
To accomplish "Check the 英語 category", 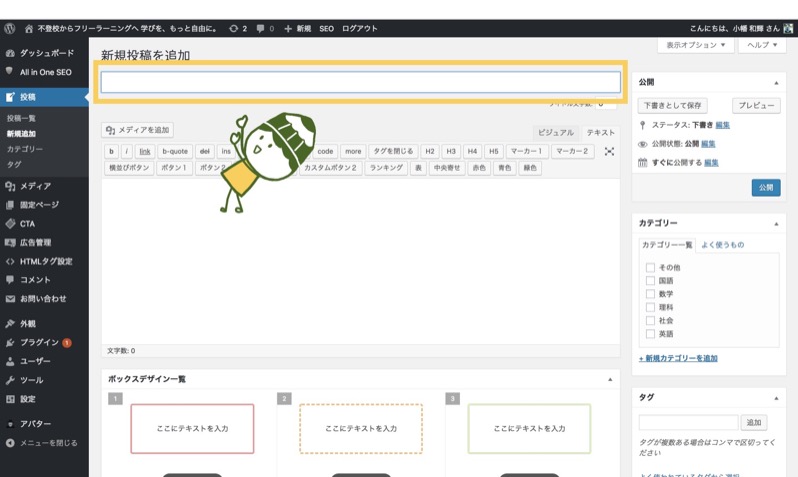I will [x=650, y=333].
